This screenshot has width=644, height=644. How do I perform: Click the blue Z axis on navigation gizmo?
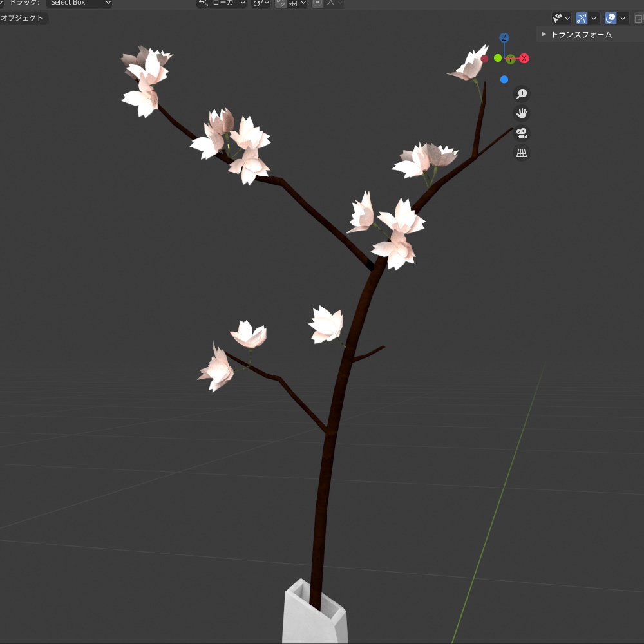point(504,39)
